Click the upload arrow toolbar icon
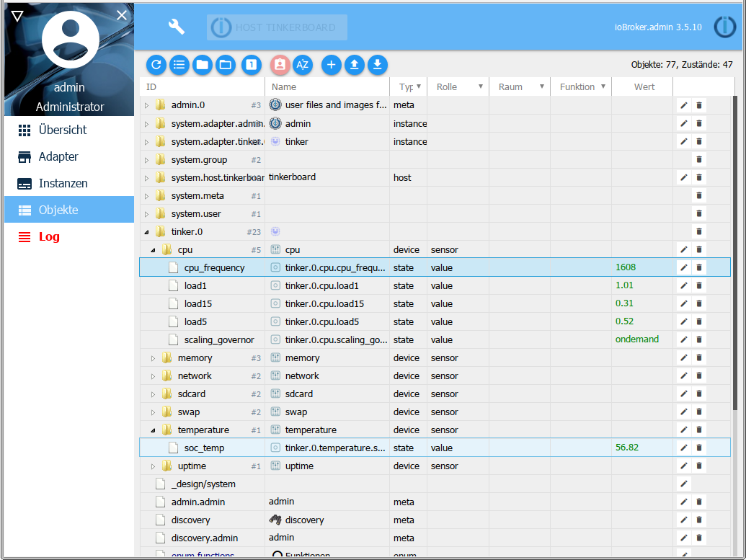 coord(354,65)
